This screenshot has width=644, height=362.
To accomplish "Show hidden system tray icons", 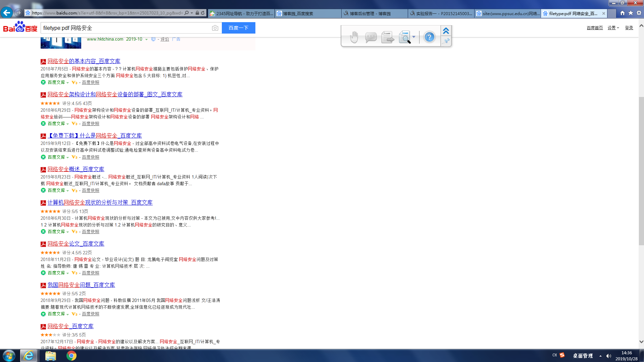I will coord(600,356).
